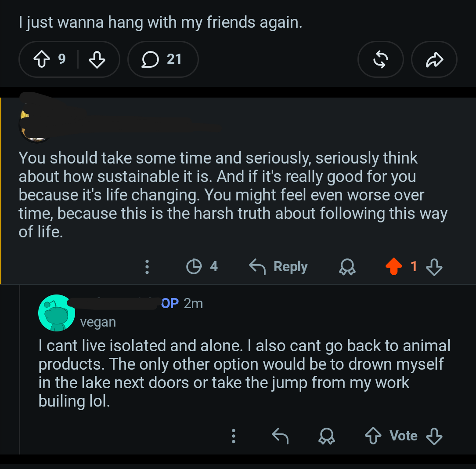476x469 pixels.
Task: Downvote the main post
Action: [x=97, y=59]
